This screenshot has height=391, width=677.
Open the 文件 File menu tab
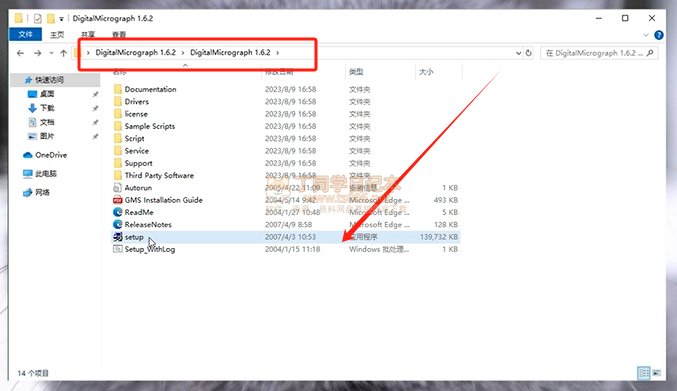click(25, 35)
